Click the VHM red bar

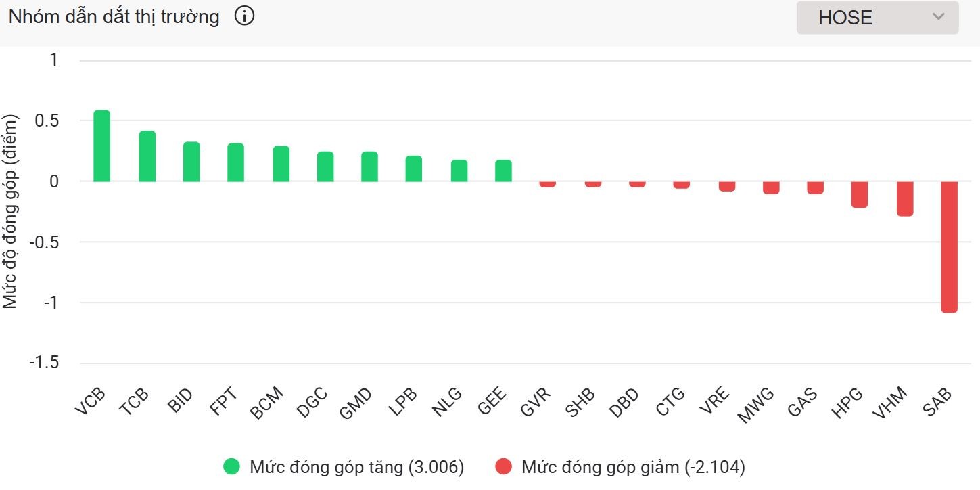[905, 198]
